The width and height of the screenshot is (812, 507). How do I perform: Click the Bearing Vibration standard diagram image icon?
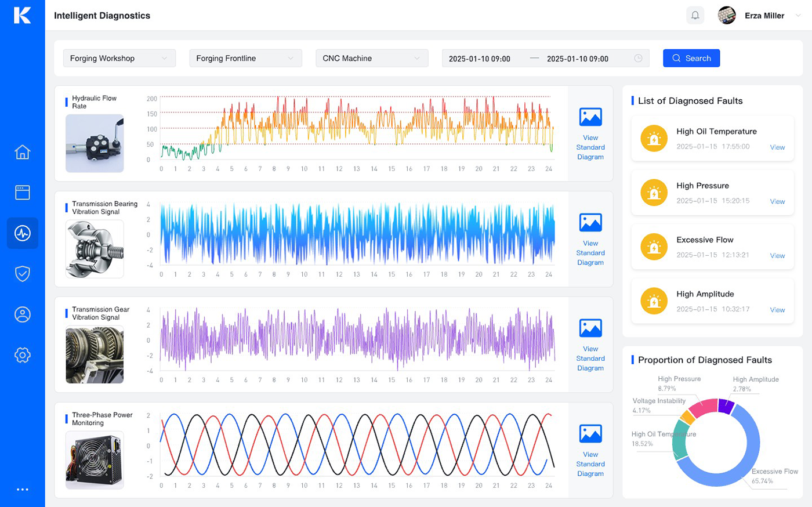(590, 222)
